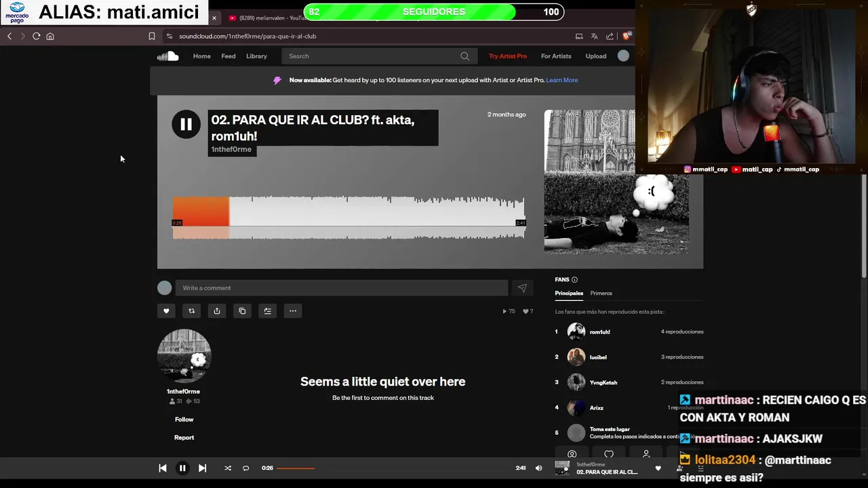Switch to Primeros fans tab
Viewport: 868px width, 488px height.
[x=601, y=293]
